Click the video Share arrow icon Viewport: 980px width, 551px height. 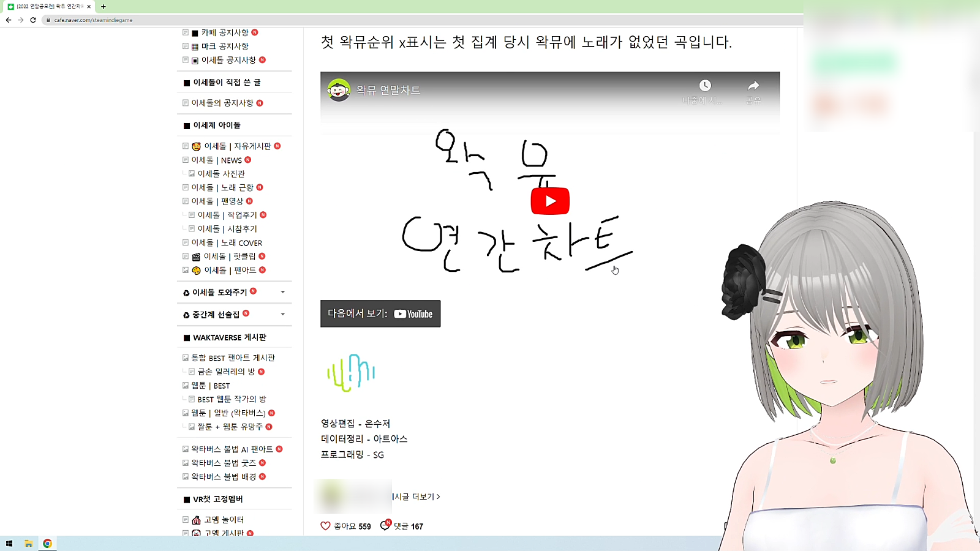[753, 85]
